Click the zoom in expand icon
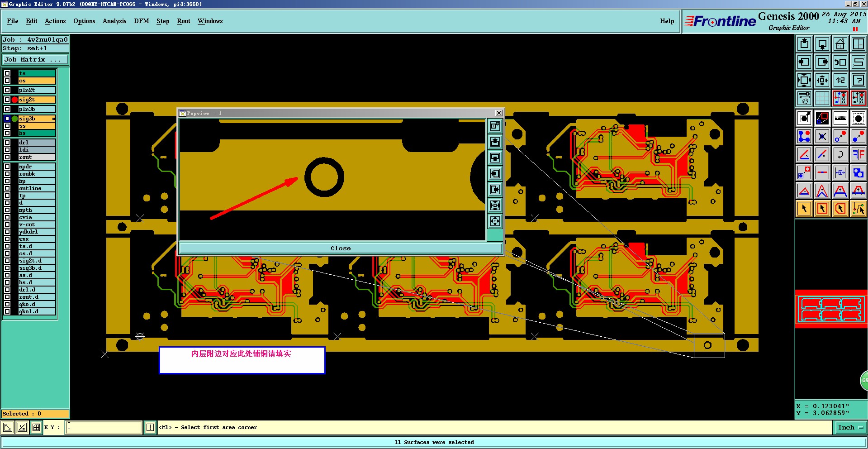 (804, 80)
